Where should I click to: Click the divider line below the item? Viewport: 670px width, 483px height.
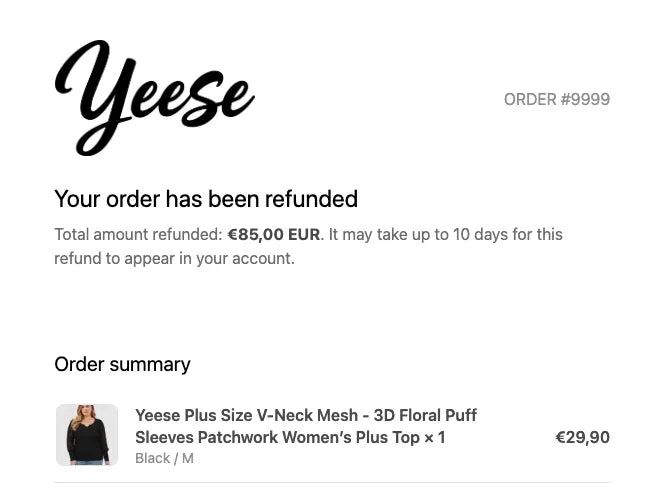coord(332,482)
